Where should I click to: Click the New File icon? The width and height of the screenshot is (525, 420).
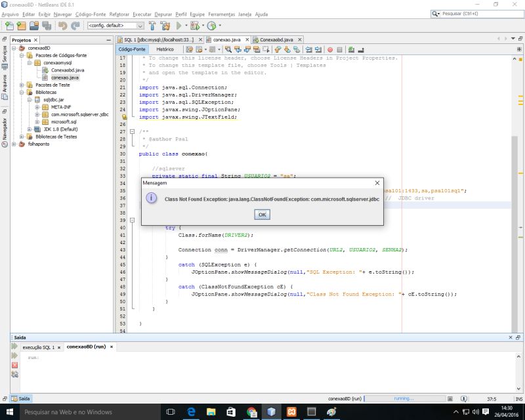8,26
